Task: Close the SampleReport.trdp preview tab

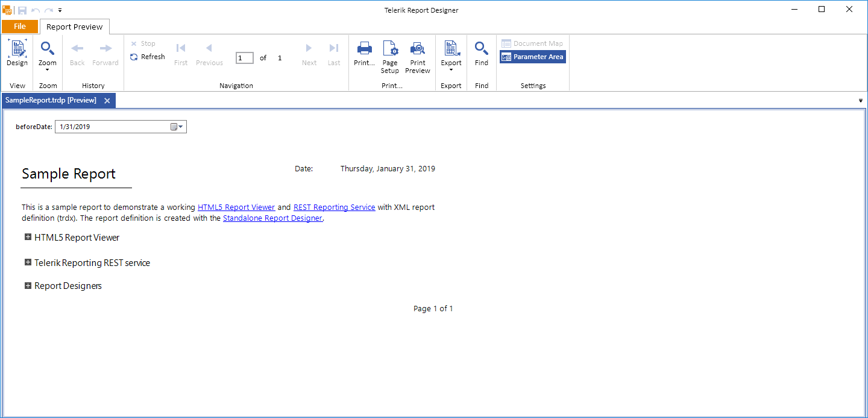Action: click(x=107, y=101)
